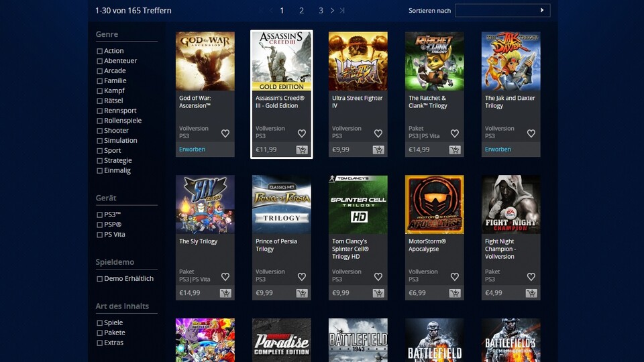
Task: Enable the Strategie genre filter
Action: click(x=99, y=161)
